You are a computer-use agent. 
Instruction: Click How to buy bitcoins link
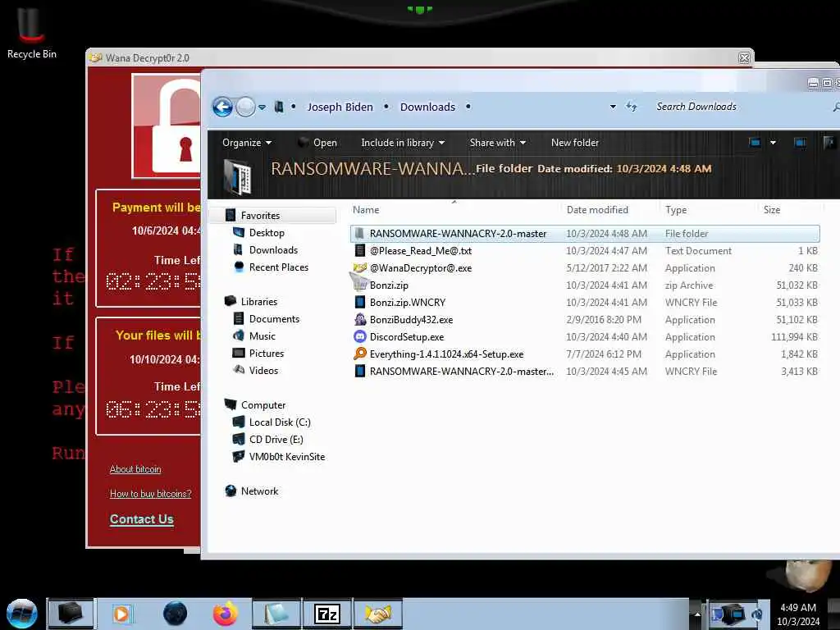151,493
